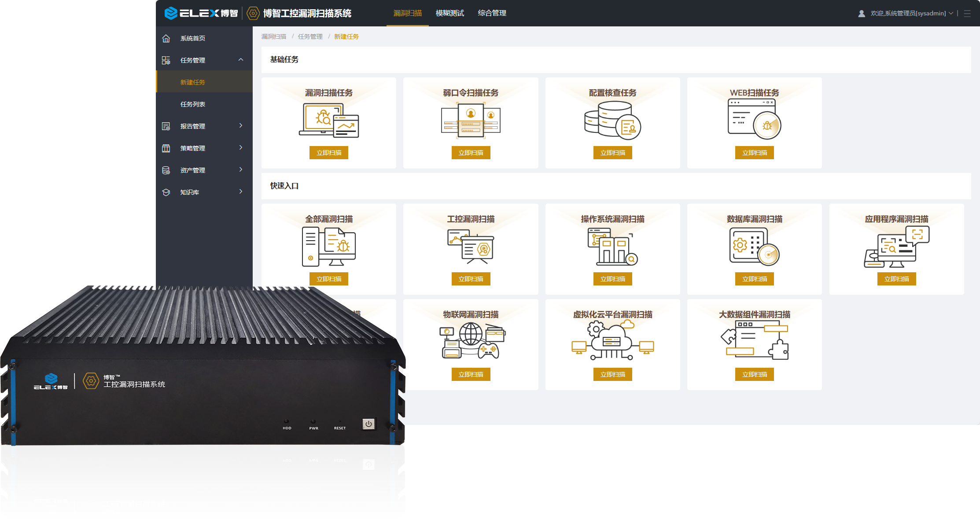This screenshot has height=523, width=980.
Task: Click the WEB扫描任务 browser bug icon
Action: (754, 119)
